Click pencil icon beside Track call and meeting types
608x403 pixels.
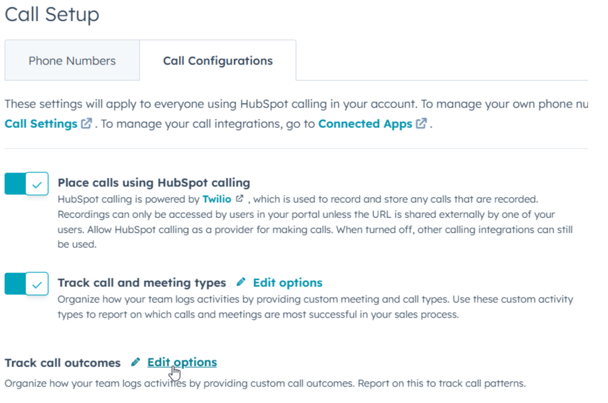click(x=241, y=282)
